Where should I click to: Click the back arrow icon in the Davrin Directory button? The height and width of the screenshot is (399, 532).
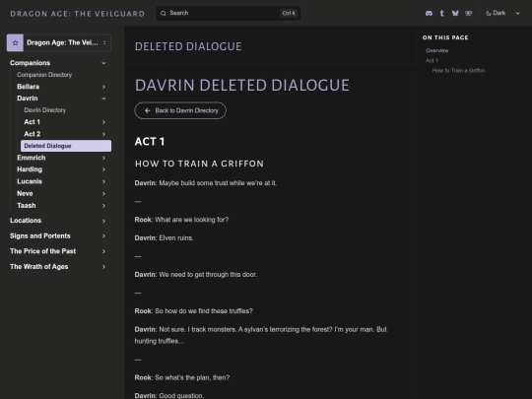point(147,110)
